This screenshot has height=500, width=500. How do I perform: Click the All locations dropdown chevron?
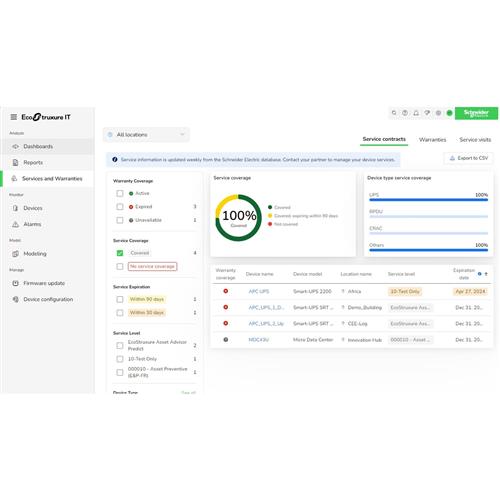pyautogui.click(x=182, y=135)
